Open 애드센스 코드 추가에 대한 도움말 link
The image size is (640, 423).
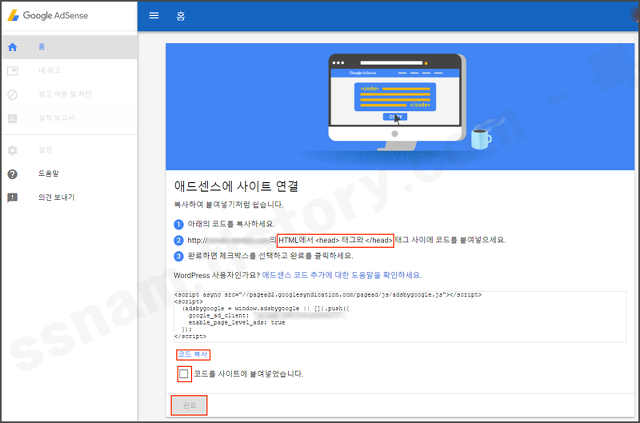click(x=342, y=275)
